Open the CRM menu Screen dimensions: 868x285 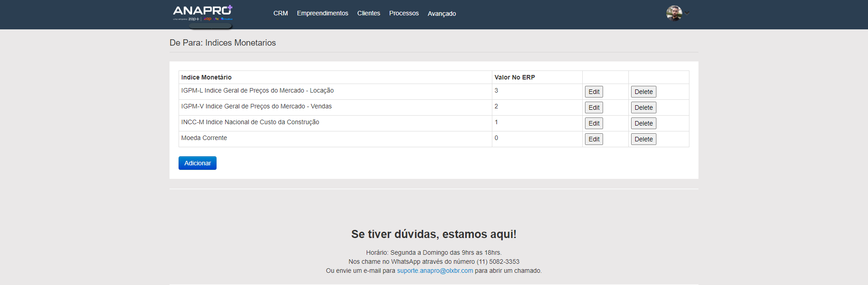(x=280, y=14)
